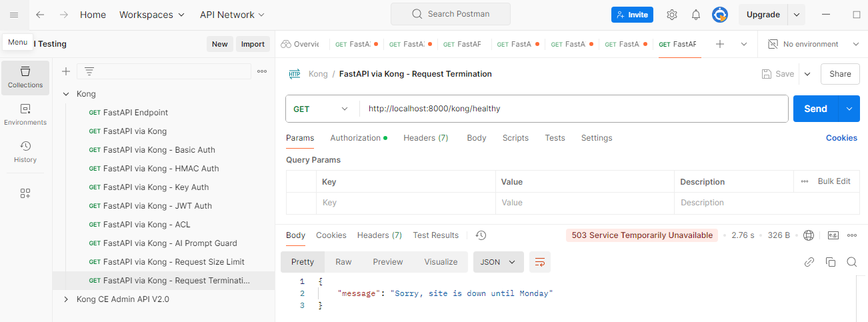Open response history clock icon

point(481,235)
